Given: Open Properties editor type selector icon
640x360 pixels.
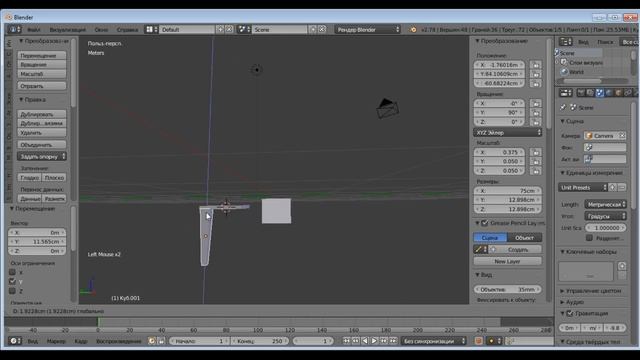Looking at the screenshot, I should tap(566, 93).
